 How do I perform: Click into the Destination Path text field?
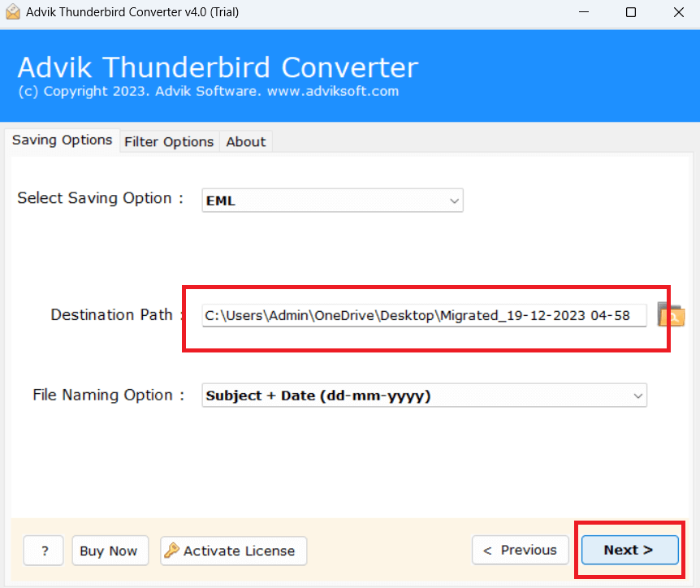(424, 316)
